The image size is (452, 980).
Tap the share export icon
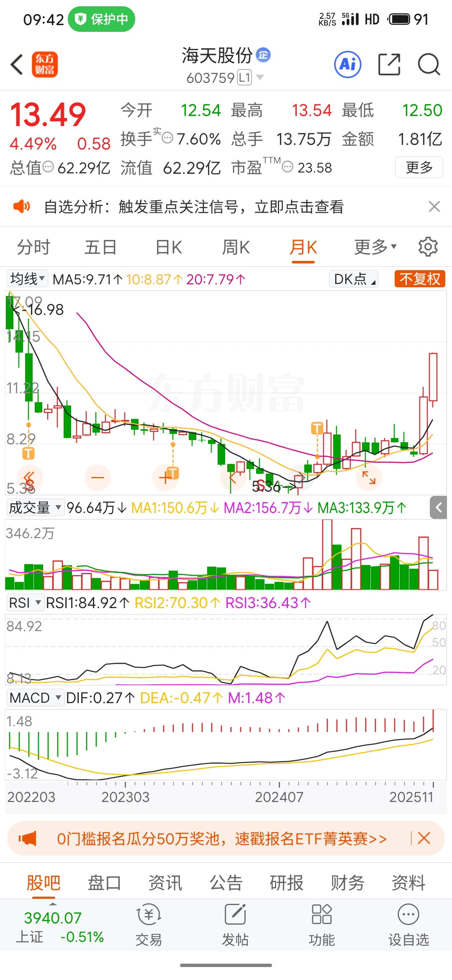point(389,64)
